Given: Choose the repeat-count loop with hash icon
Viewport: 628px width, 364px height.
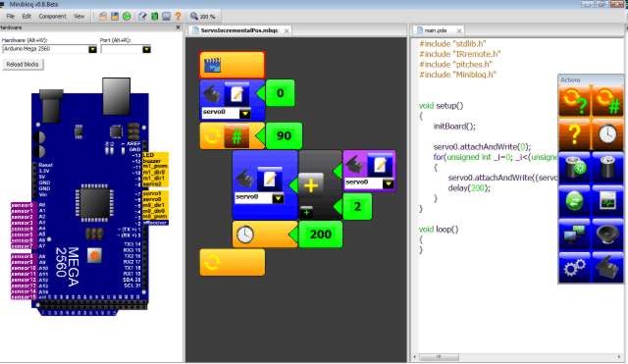Looking at the screenshot, I should pyautogui.click(x=607, y=101).
